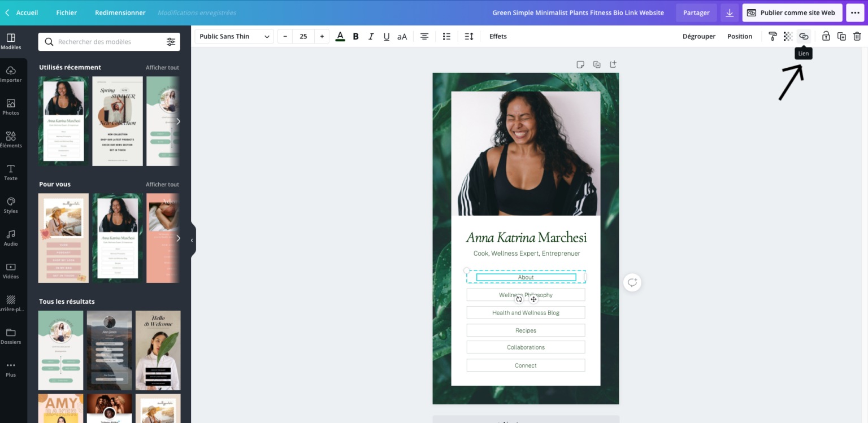
Task: Collapse the left panel with the edge chevron
Action: tap(192, 240)
